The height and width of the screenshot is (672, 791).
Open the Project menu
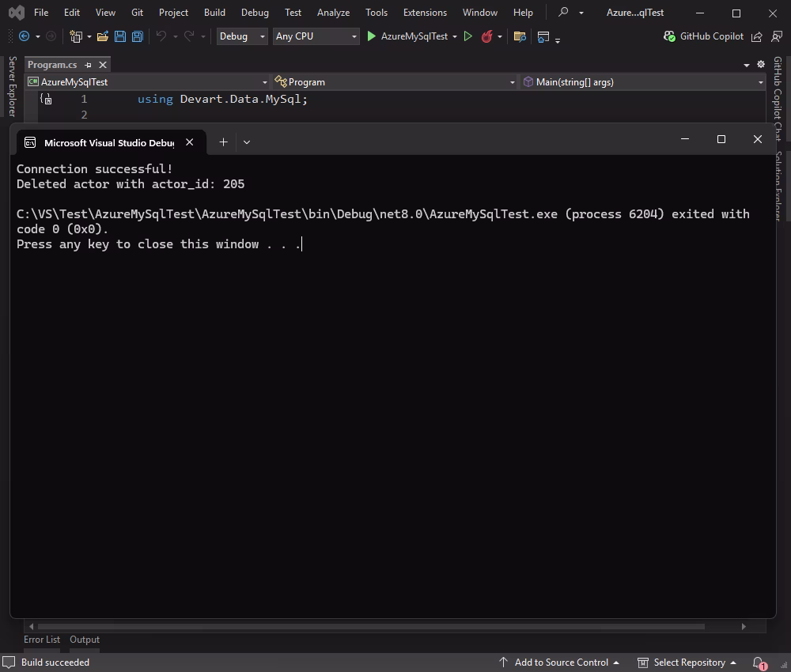pos(172,12)
